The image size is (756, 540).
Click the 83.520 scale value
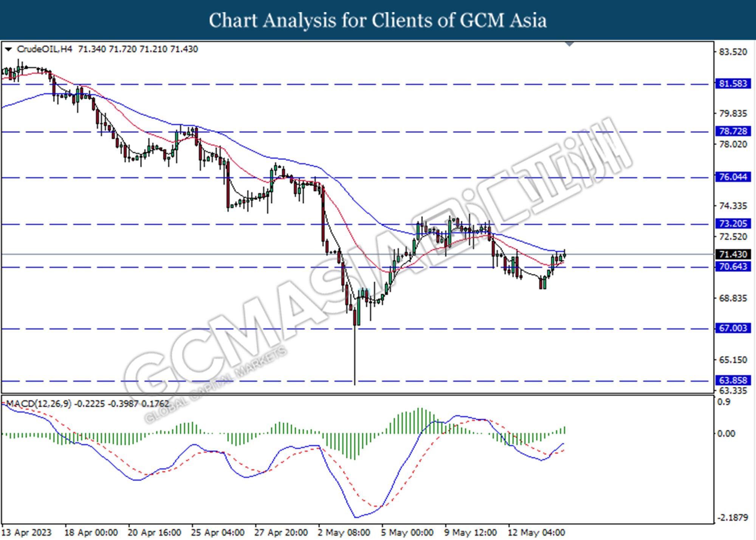(x=733, y=52)
